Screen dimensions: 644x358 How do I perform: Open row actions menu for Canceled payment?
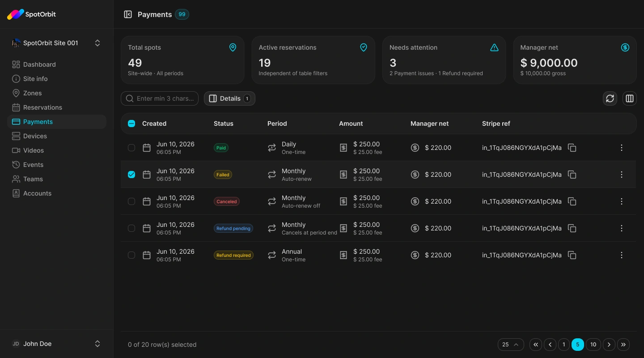coord(622,201)
